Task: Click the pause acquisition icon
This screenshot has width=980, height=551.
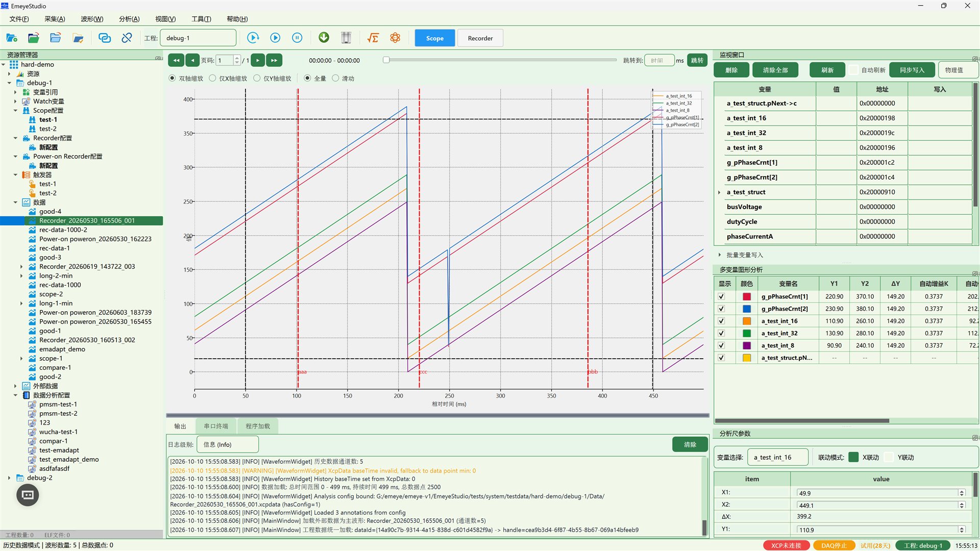Action: click(x=297, y=38)
